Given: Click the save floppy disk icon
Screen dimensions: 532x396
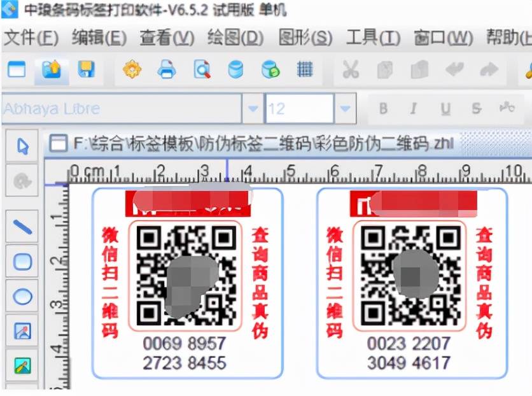Looking at the screenshot, I should click(86, 69).
